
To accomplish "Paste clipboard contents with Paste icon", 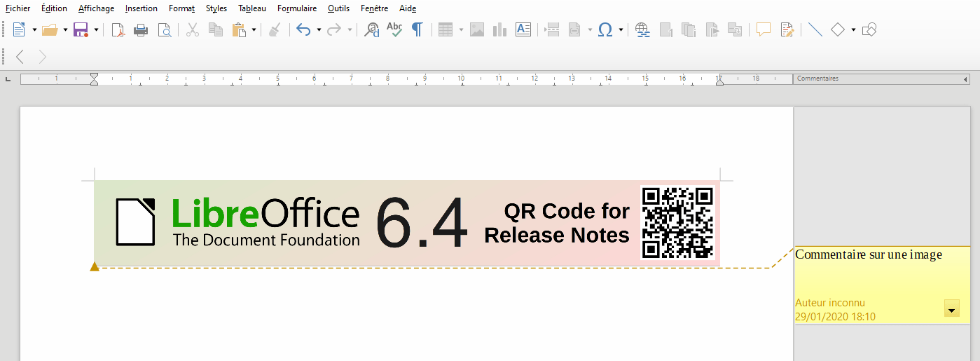I will 239,29.
